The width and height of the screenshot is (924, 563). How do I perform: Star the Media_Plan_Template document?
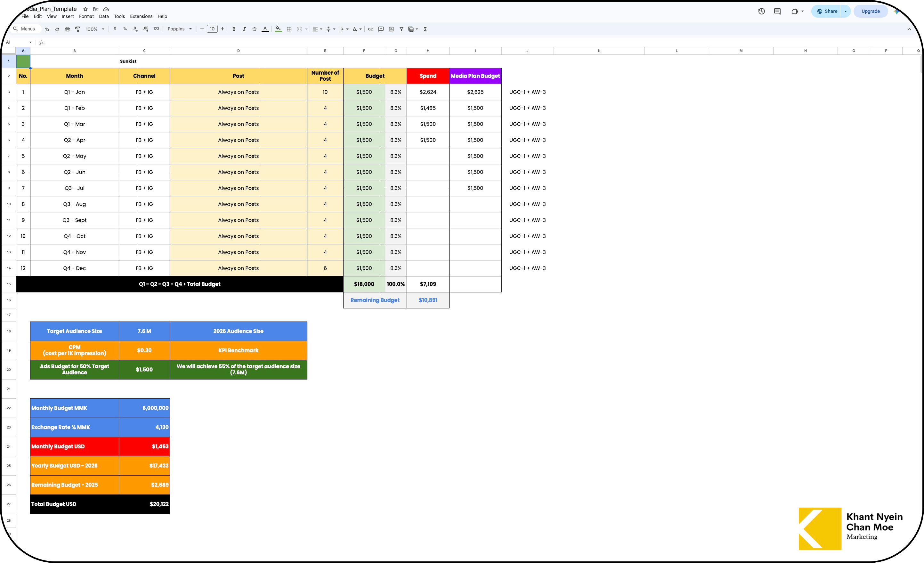pyautogui.click(x=85, y=9)
